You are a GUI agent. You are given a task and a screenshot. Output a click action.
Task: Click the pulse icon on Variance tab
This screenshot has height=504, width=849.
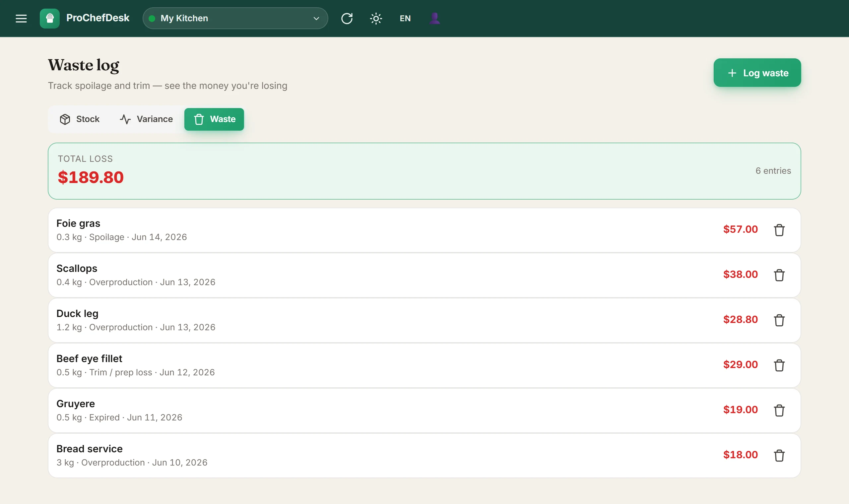coord(125,119)
